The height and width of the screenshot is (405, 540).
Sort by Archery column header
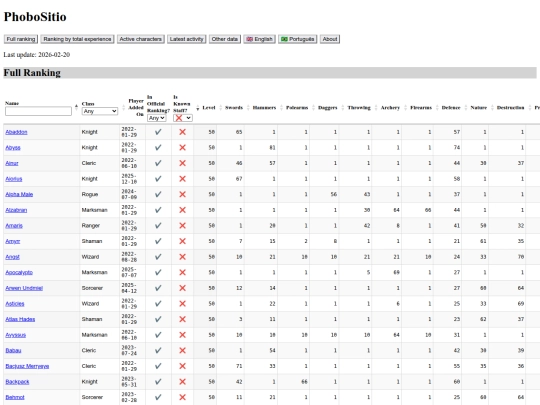390,108
